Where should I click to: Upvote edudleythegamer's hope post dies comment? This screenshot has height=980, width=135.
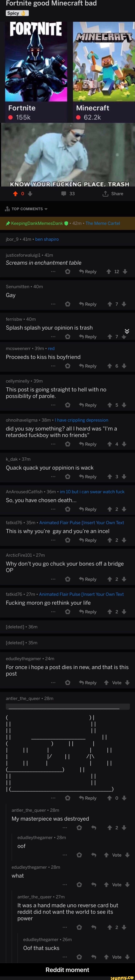pyautogui.click(x=106, y=682)
